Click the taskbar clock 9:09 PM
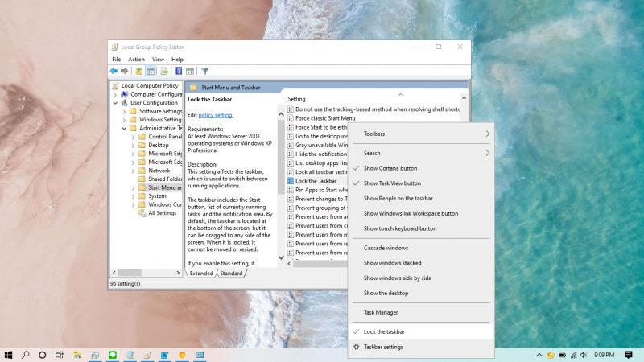Viewport: 644px width, 362px height. pyautogui.click(x=605, y=355)
